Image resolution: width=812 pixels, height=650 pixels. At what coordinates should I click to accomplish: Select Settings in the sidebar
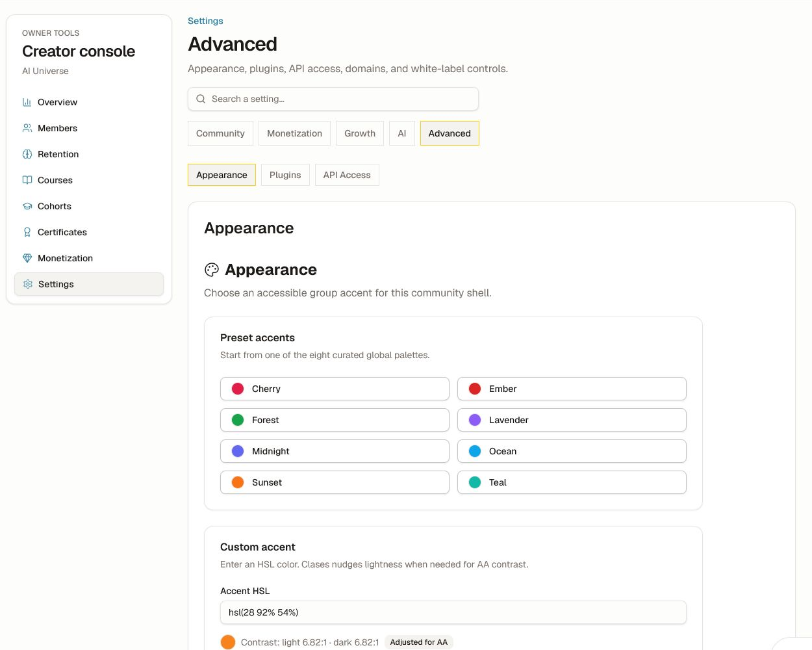(89, 284)
